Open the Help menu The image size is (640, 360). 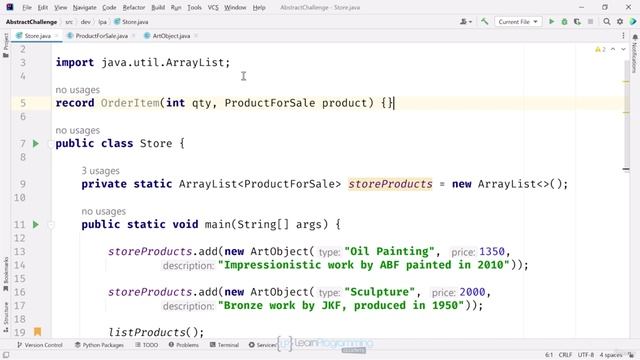[259, 7]
